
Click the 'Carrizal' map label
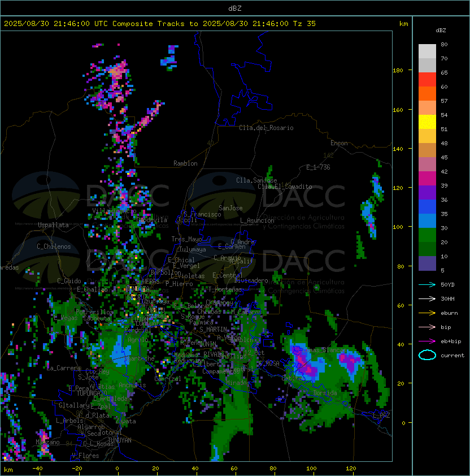coord(168,379)
